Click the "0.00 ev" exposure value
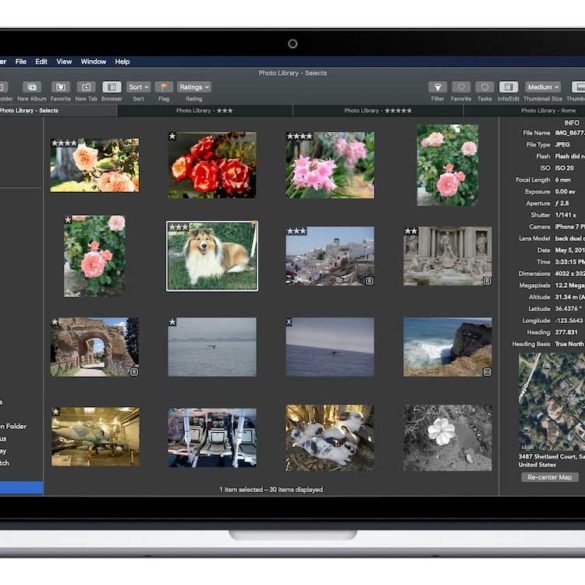585x585 pixels. tap(565, 191)
